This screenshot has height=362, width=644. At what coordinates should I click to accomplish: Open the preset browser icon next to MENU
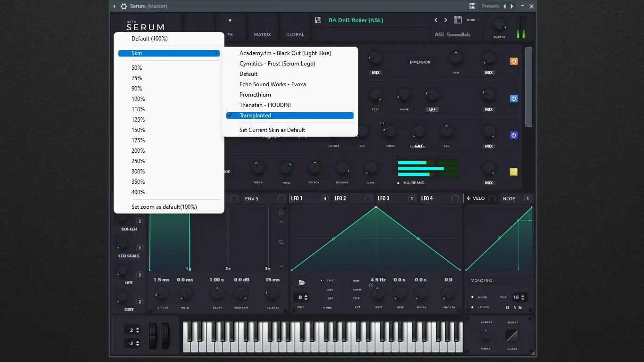click(x=457, y=20)
